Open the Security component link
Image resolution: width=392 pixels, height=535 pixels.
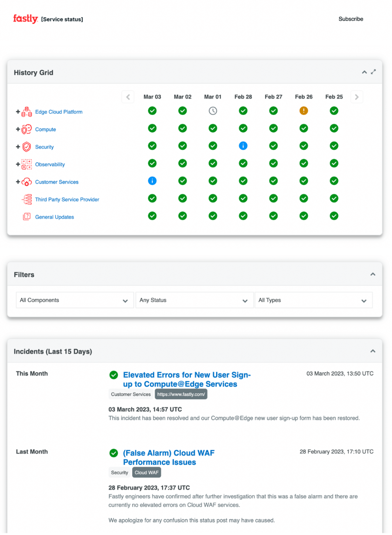[x=45, y=147]
